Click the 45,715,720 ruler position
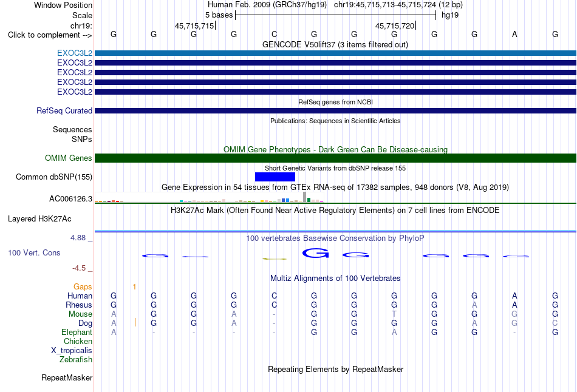This screenshot has width=577, height=392. pos(395,25)
